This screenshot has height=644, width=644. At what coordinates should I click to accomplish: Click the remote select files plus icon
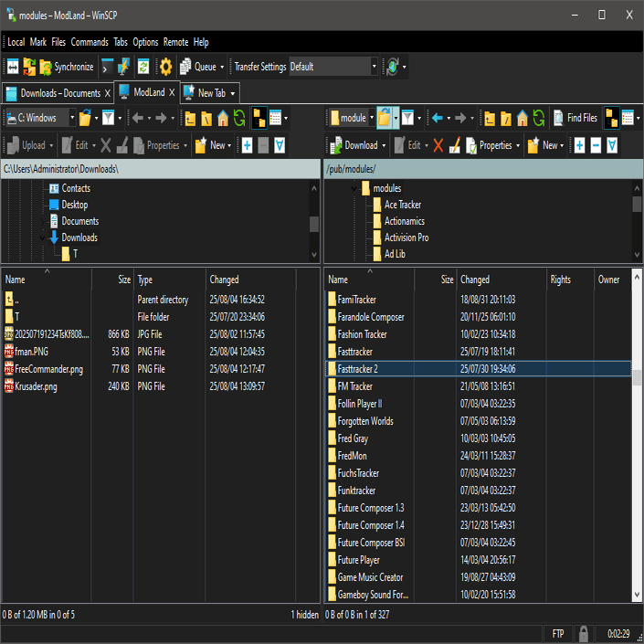pyautogui.click(x=579, y=145)
